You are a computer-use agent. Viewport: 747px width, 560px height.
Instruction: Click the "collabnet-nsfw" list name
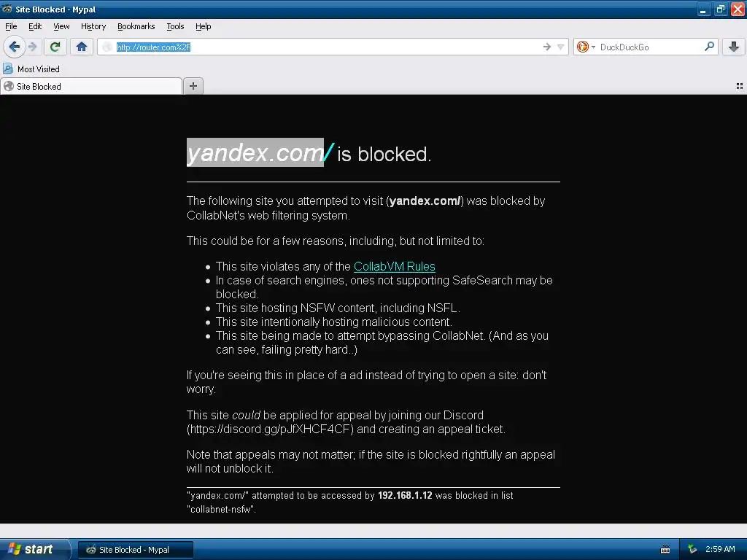(x=221, y=509)
